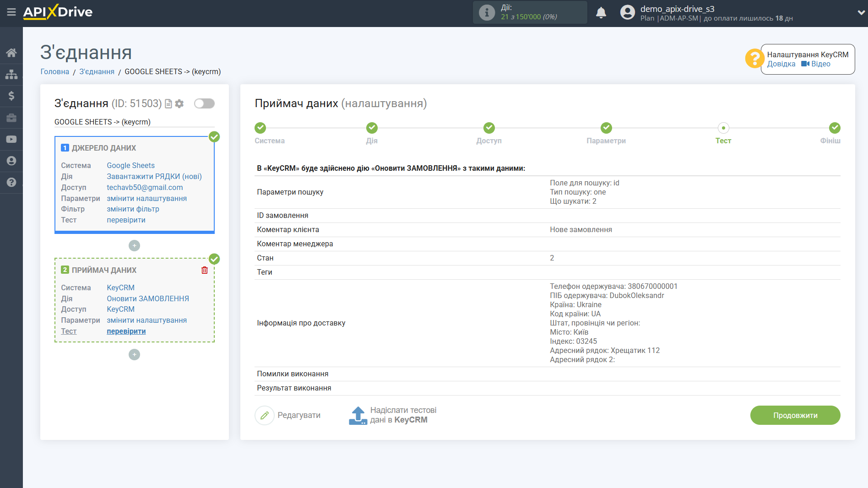Toggle the connection enable switch
The width and height of the screenshot is (868, 488).
pos(204,103)
